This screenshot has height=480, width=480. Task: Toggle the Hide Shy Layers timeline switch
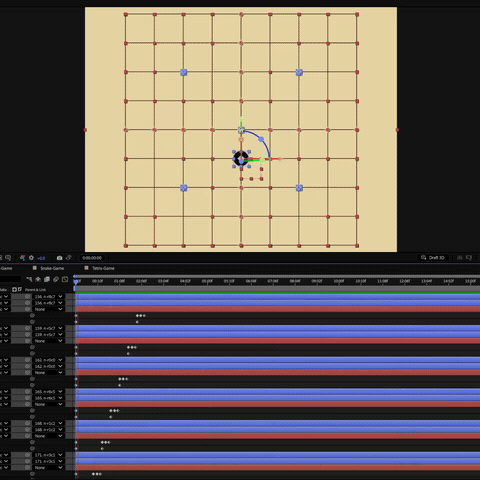pos(38,279)
